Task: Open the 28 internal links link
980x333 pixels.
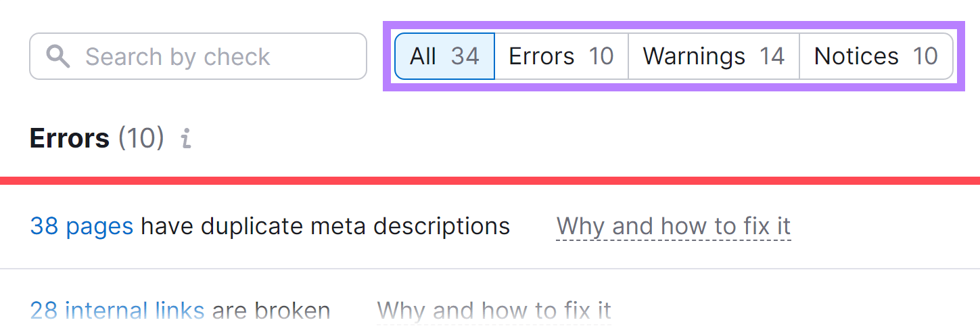Action: [117, 311]
